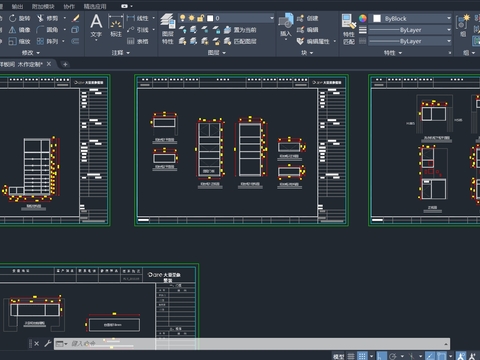
Task: Select the Scale (缩放) tool
Action: pyautogui.click(x=20, y=41)
